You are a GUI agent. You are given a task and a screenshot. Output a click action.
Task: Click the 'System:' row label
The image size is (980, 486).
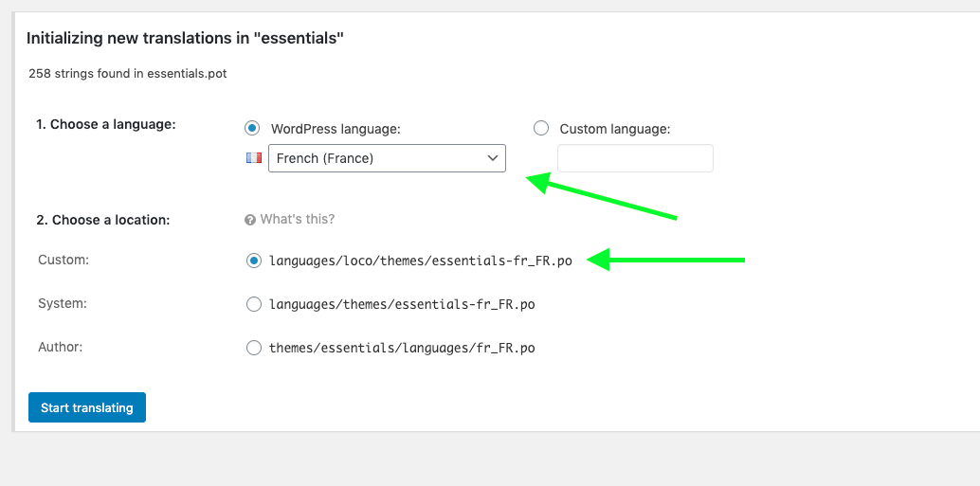[63, 303]
